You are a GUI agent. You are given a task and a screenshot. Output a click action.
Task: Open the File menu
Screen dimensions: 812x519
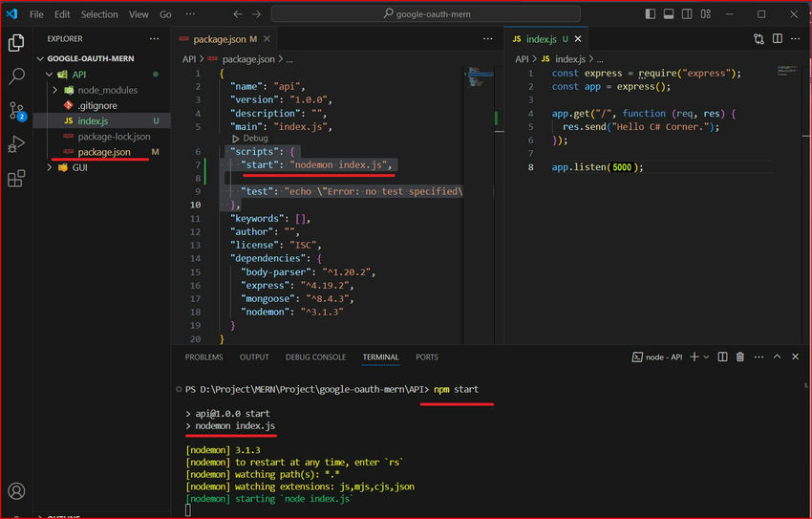[36, 14]
